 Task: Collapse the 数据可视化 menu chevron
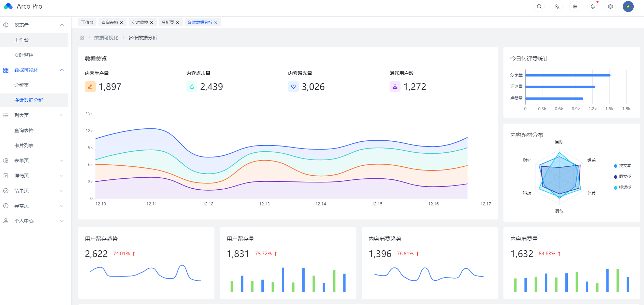pyautogui.click(x=62, y=70)
